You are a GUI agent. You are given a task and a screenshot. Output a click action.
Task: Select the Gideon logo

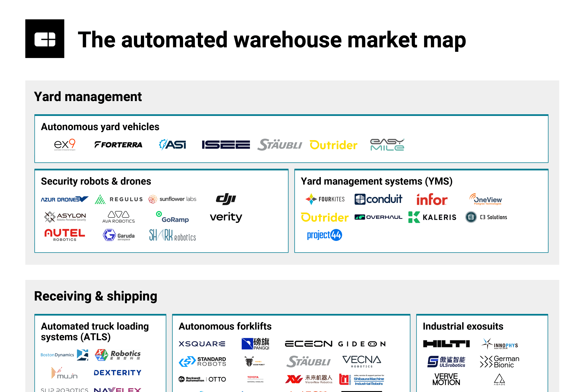click(362, 344)
